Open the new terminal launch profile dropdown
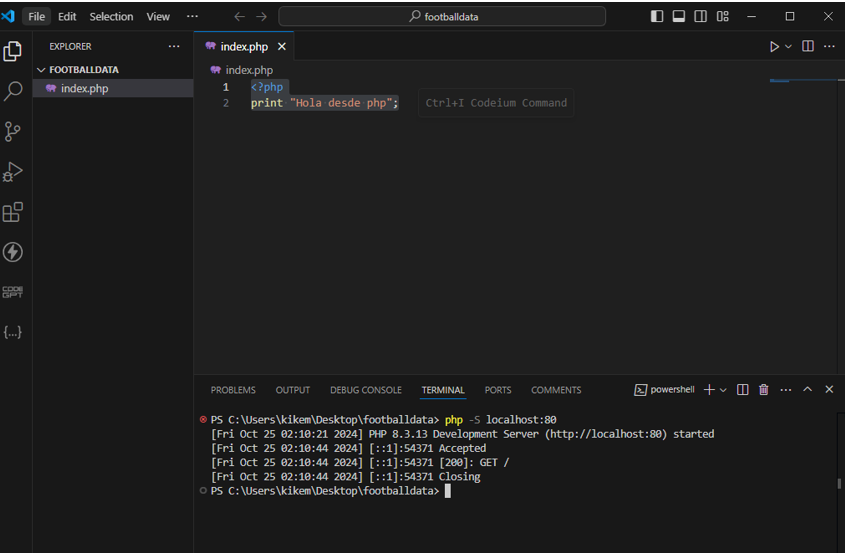Viewport: 845px width, 553px height. 723,390
